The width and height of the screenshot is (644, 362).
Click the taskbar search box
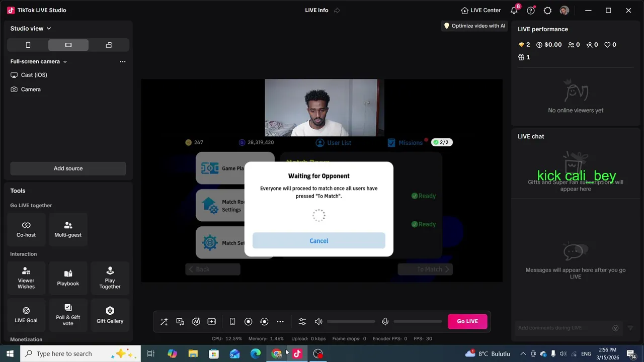coord(80,353)
